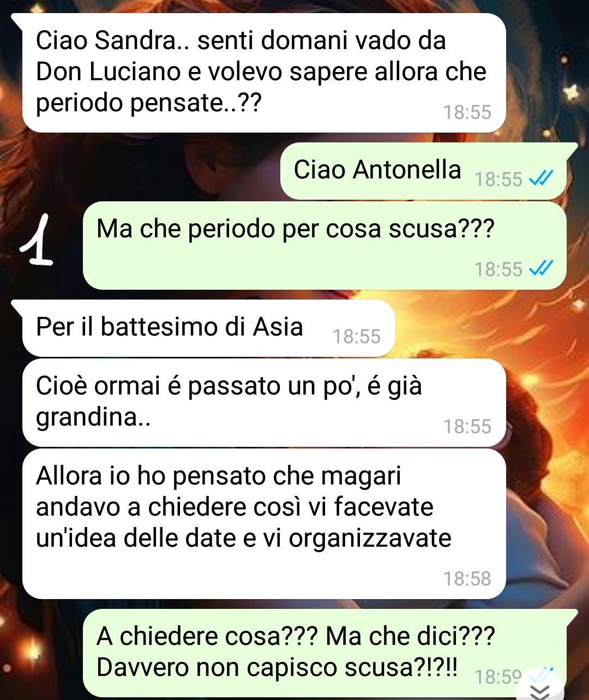Tap 18:55 timestamp under 'grandina..' message
The height and width of the screenshot is (700, 589).
(x=467, y=426)
